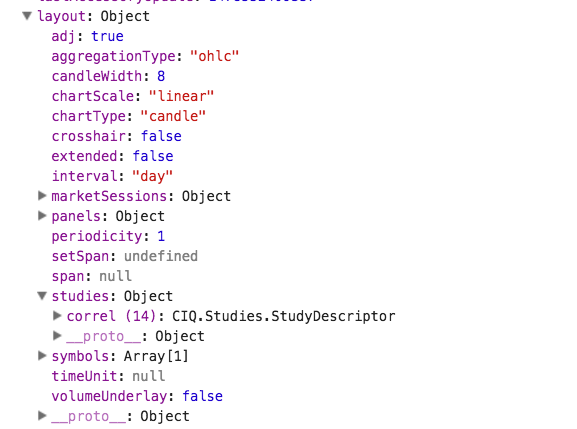This screenshot has height=429, width=577.
Task: Select the adj true value
Action: 107,36
